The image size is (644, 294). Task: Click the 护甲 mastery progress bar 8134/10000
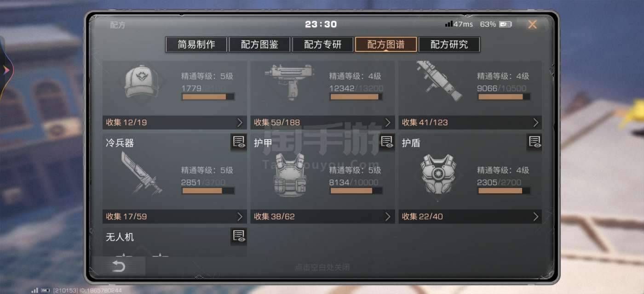click(x=356, y=190)
